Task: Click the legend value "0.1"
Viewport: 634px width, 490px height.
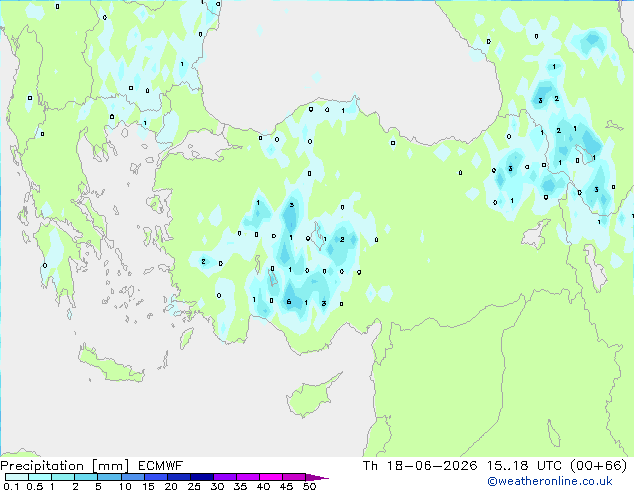Action: [11, 486]
